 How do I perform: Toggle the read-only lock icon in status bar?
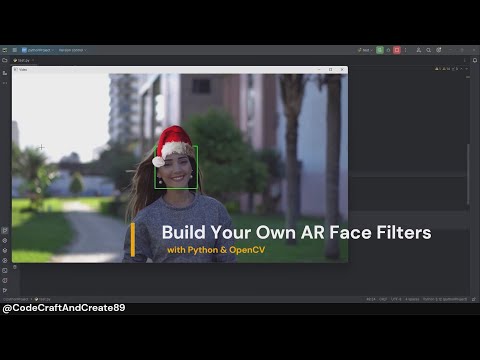point(474,299)
